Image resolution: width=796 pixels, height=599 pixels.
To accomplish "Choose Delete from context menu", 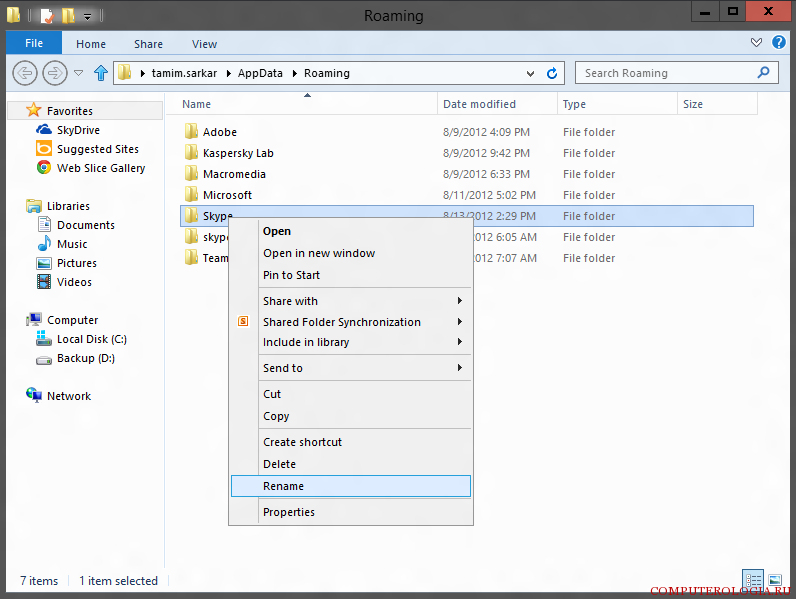I will [x=351, y=464].
